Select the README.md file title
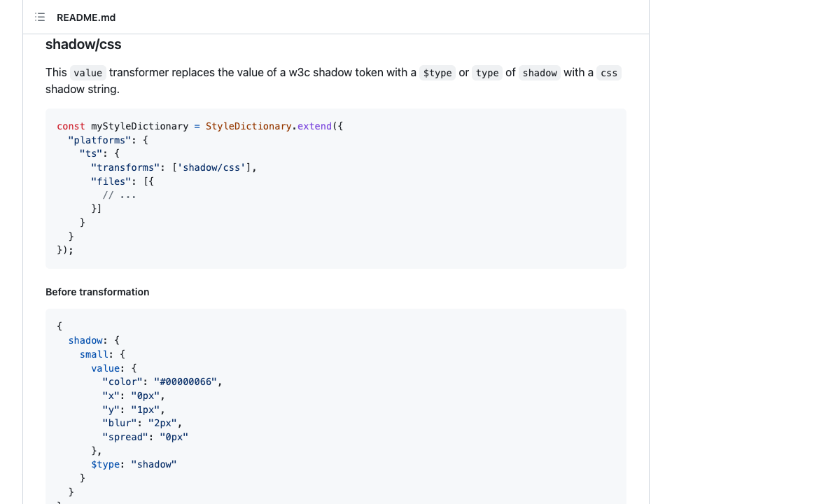840x504 pixels. point(86,17)
